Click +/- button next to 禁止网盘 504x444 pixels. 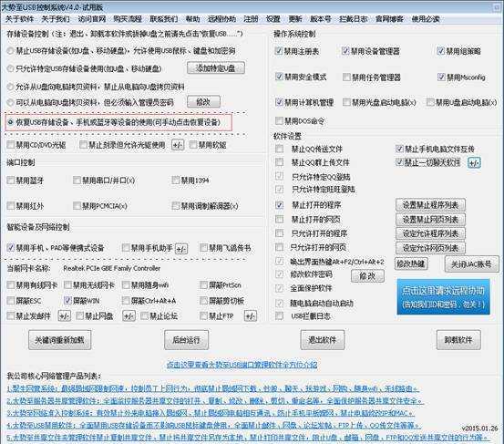[x=129, y=316]
